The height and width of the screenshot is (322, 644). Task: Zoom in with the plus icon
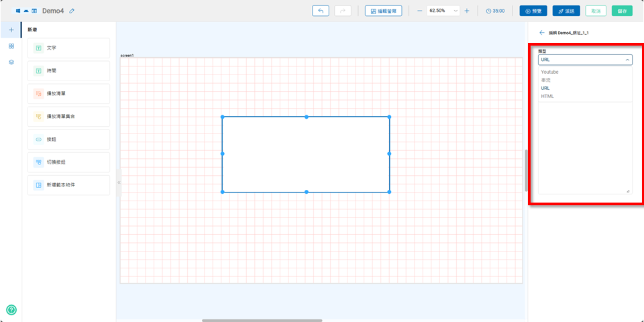[467, 11]
